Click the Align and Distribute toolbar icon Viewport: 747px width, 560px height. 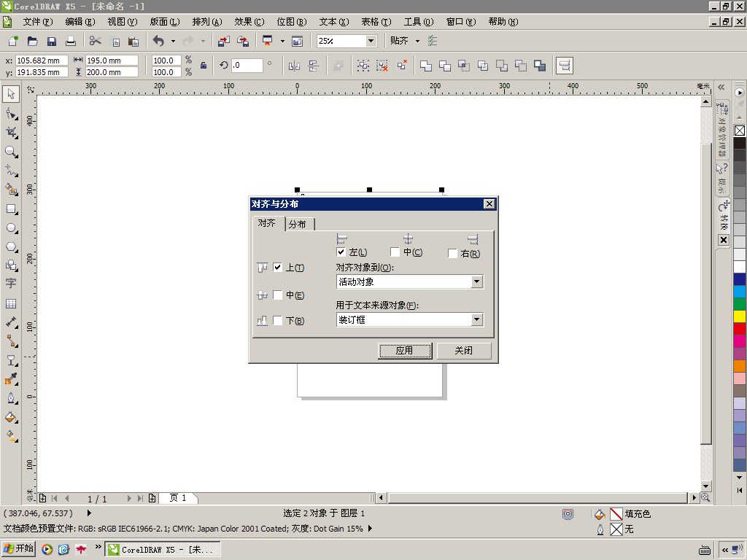point(565,66)
